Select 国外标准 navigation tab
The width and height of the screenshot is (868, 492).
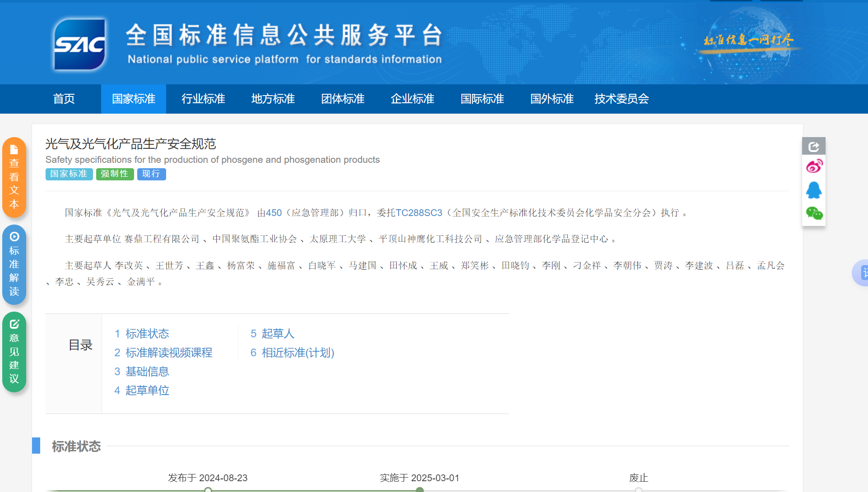552,99
